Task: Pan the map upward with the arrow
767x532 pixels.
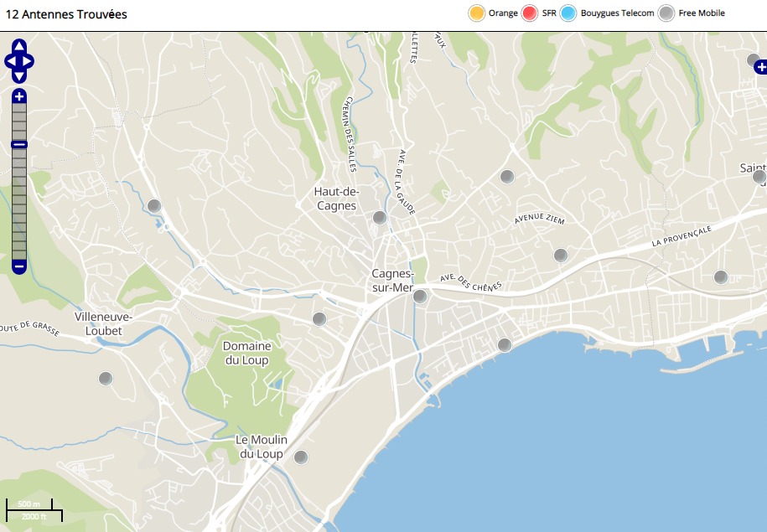Action: tap(19, 46)
